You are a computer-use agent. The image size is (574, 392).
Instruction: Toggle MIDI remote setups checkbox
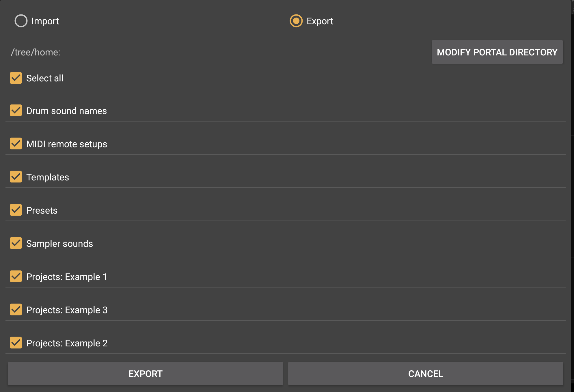pyautogui.click(x=16, y=144)
